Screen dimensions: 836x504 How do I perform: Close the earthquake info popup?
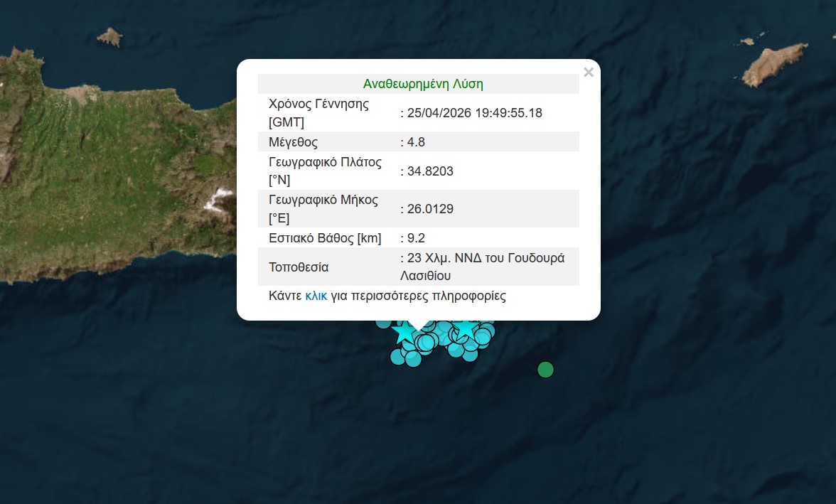click(x=588, y=72)
